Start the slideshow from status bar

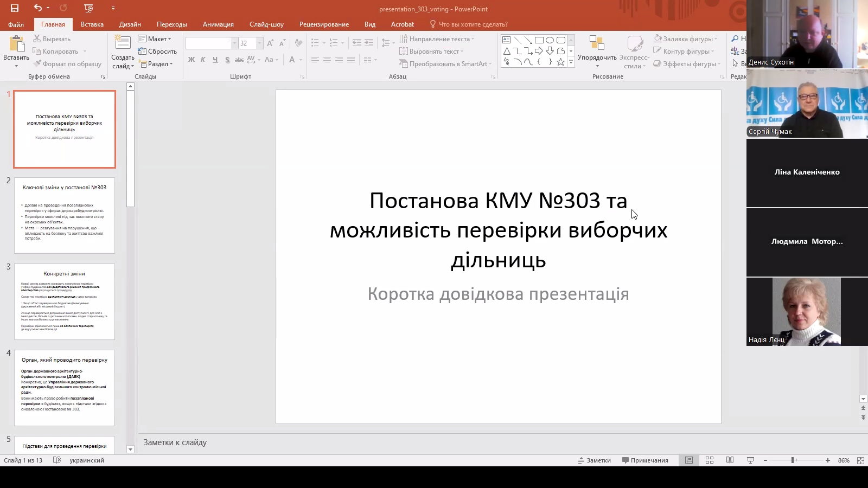click(x=750, y=460)
